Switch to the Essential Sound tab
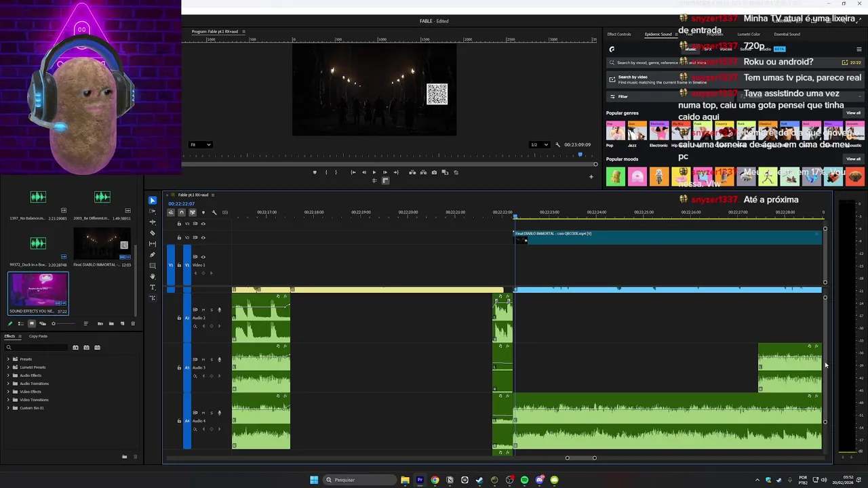Image resolution: width=868 pixels, height=488 pixels. (787, 34)
